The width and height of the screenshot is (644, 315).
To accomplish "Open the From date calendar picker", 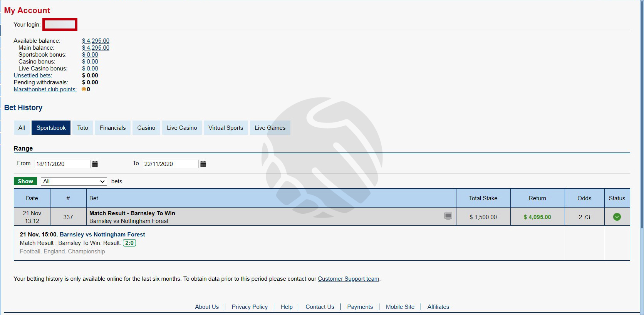I will point(95,164).
